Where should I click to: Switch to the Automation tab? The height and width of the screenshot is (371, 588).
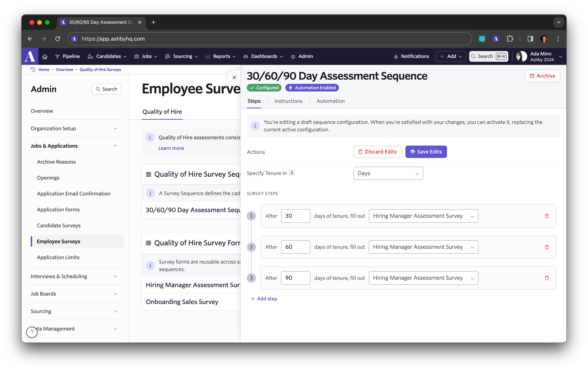330,101
